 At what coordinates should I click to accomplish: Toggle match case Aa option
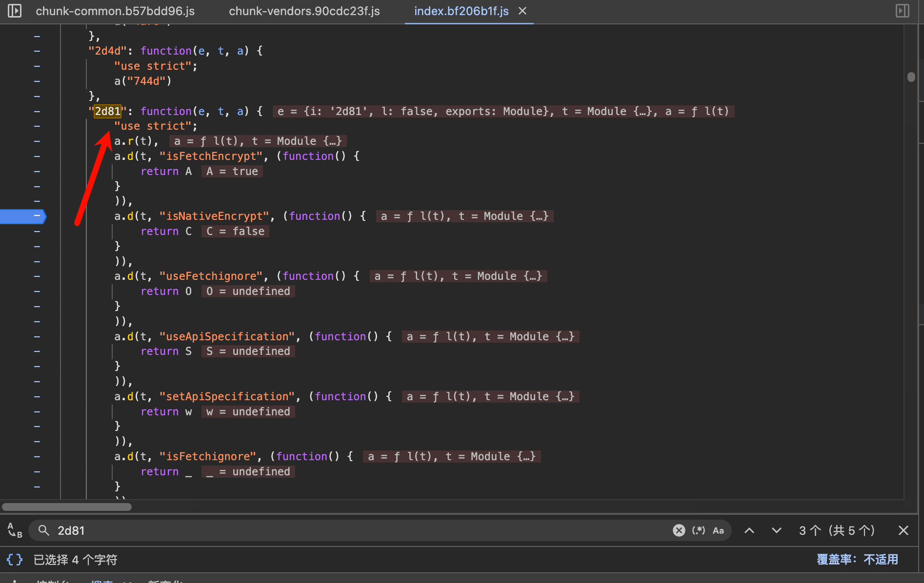[x=718, y=530]
